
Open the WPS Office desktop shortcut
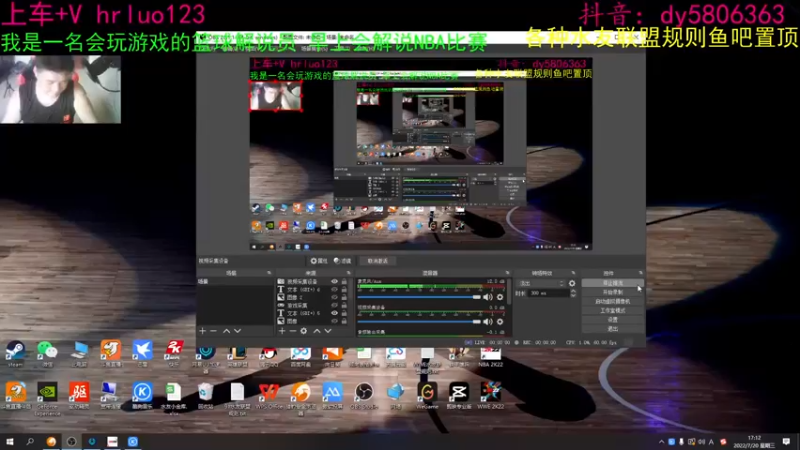[268, 396]
